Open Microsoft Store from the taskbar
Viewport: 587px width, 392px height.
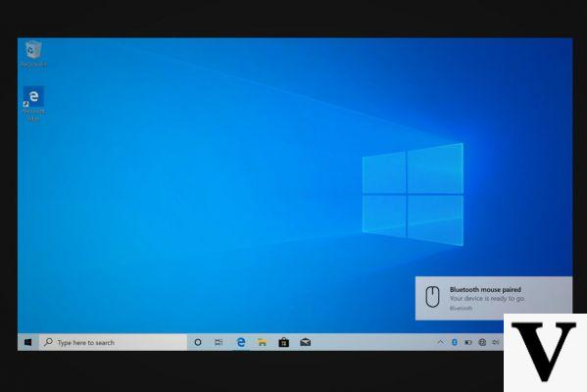tap(283, 342)
